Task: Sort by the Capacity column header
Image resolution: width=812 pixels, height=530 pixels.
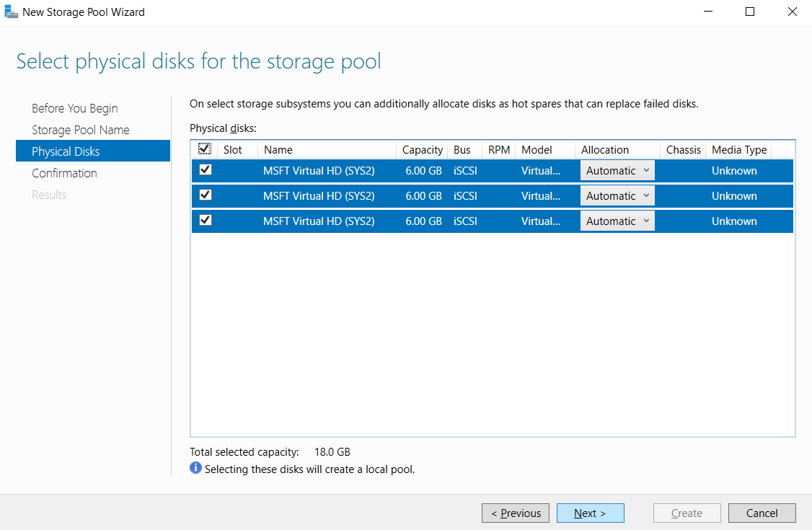Action: pos(423,149)
